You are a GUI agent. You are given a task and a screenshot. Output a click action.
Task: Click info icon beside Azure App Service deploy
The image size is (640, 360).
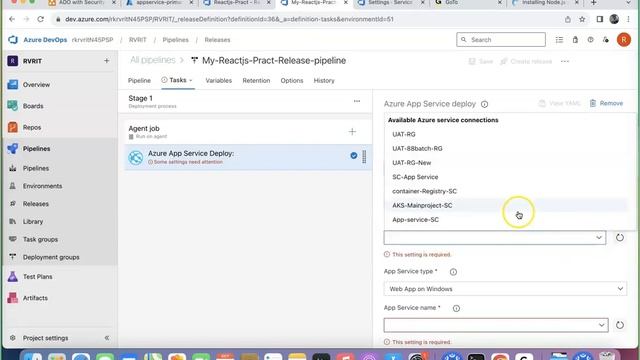click(x=484, y=104)
